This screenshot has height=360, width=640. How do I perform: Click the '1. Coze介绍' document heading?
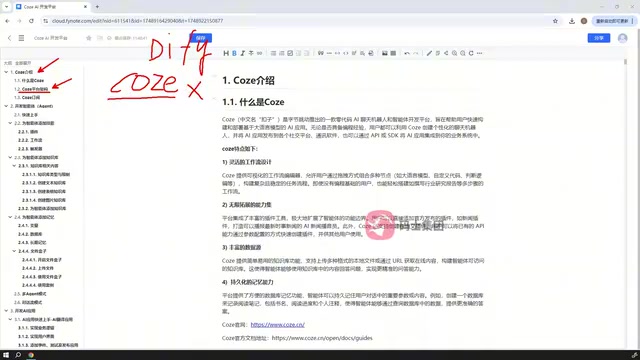[248, 80]
